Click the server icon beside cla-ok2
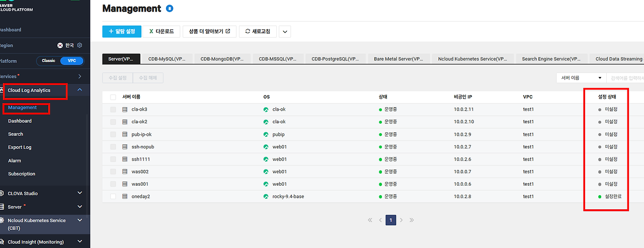This screenshot has height=248, width=644. pyautogui.click(x=126, y=122)
